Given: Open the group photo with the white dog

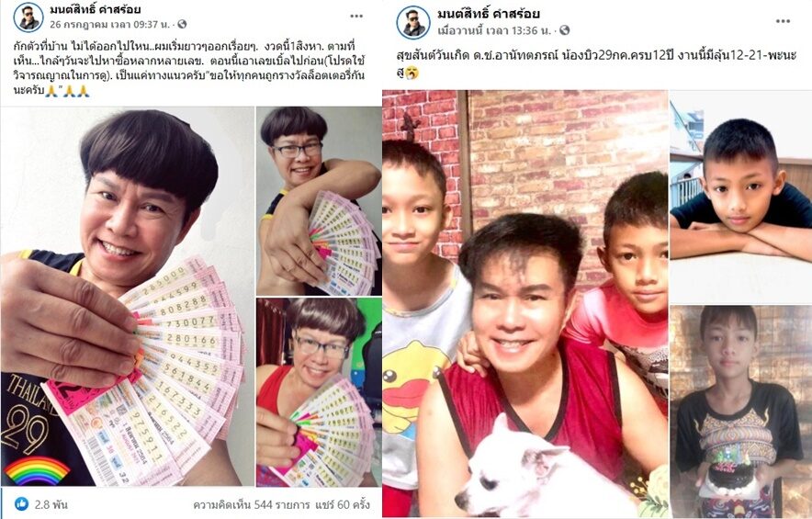Looking at the screenshot, I should (525, 303).
